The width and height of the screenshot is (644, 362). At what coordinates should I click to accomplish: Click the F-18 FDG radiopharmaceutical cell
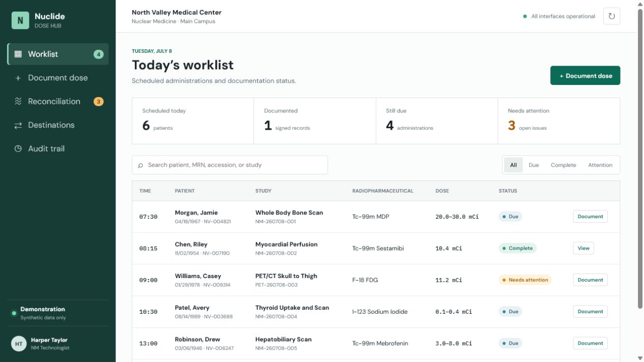pos(365,280)
